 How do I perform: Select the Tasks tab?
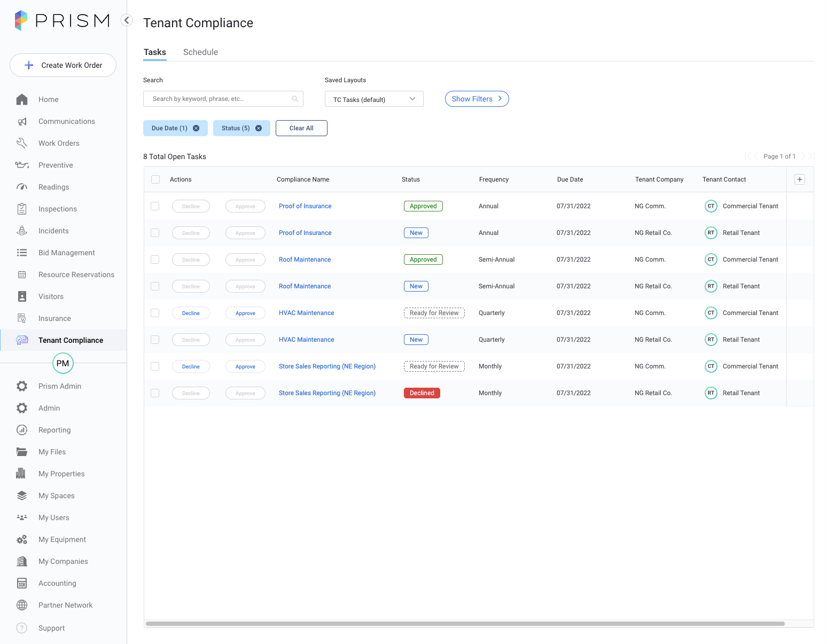pyautogui.click(x=154, y=52)
